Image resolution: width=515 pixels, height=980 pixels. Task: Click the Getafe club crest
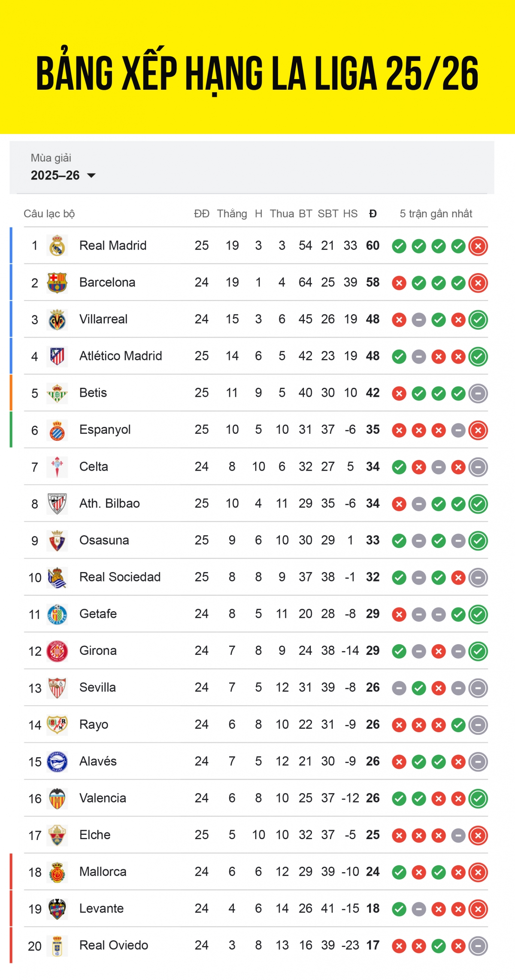click(x=57, y=614)
